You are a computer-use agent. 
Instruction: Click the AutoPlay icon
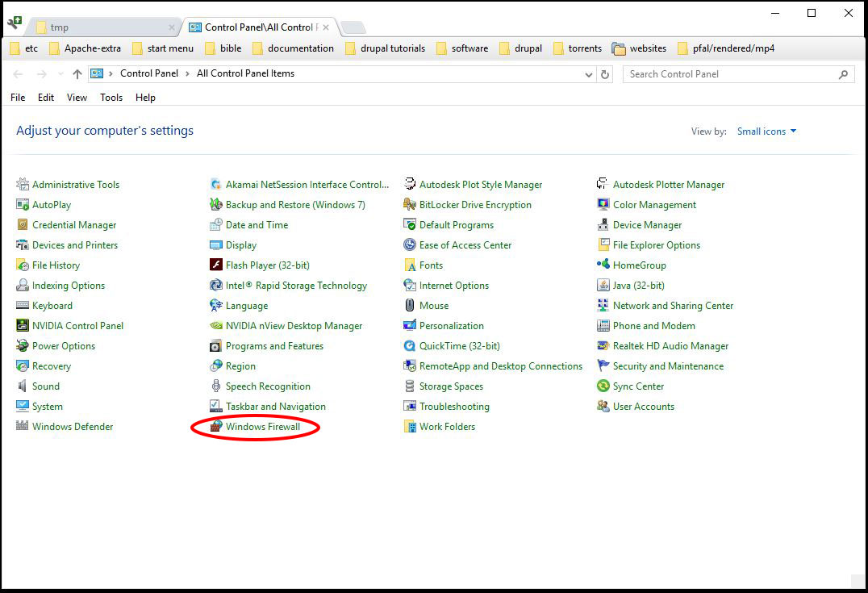tap(22, 205)
